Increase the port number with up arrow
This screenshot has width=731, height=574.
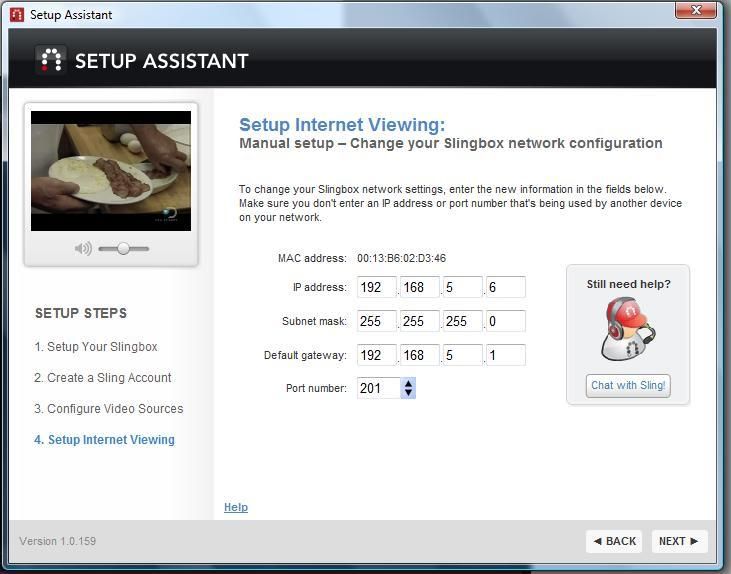408,384
